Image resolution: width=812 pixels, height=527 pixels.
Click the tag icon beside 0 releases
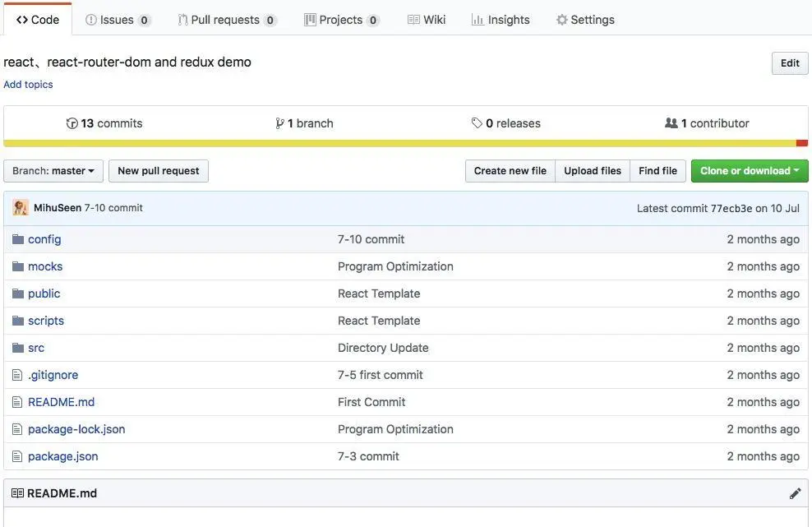click(477, 123)
